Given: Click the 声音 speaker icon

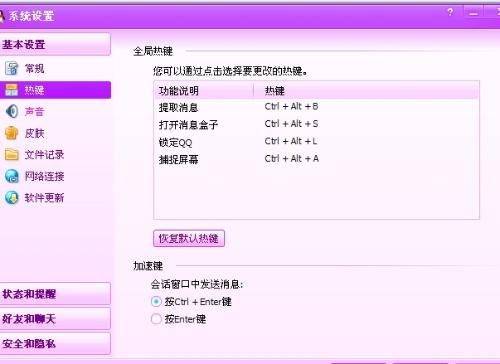Looking at the screenshot, I should click(12, 111).
